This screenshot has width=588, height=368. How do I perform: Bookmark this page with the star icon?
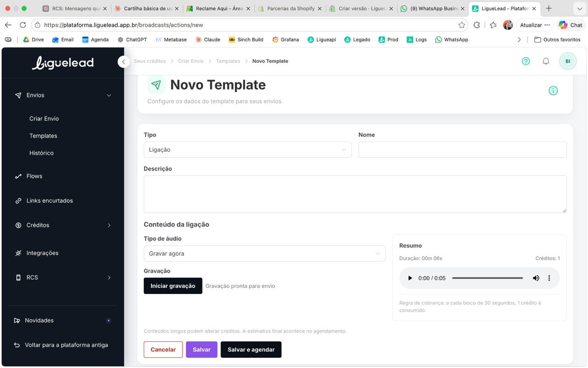462,25
